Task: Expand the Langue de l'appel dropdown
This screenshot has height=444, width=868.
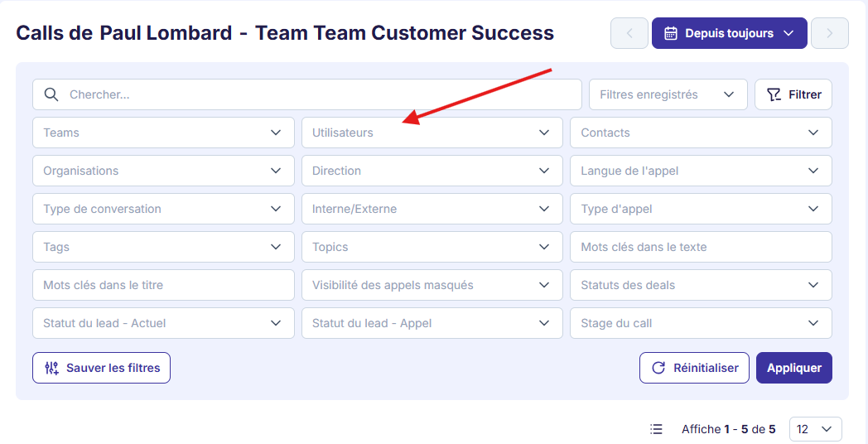Action: click(701, 171)
